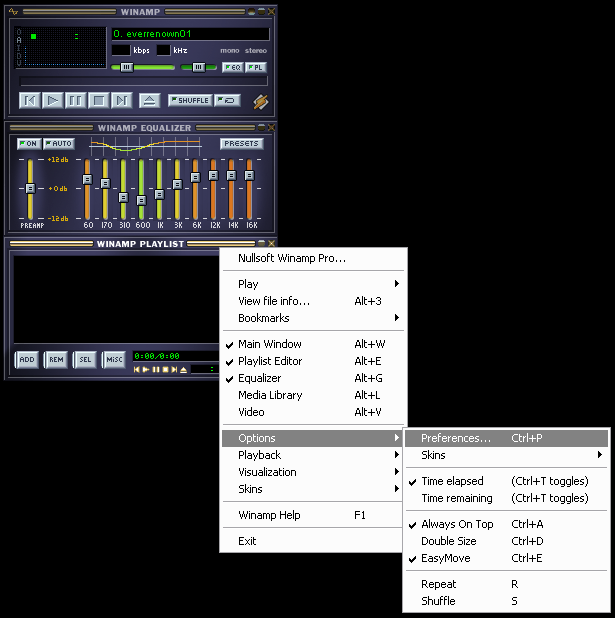Viewport: 615px width, 618px height.
Task: Expand the Visualization submenu
Action: click(x=313, y=472)
